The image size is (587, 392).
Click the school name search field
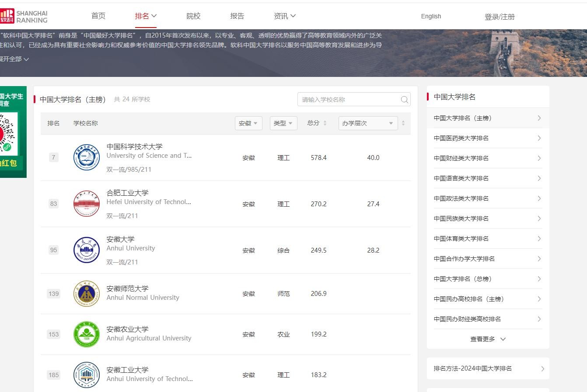tap(348, 100)
